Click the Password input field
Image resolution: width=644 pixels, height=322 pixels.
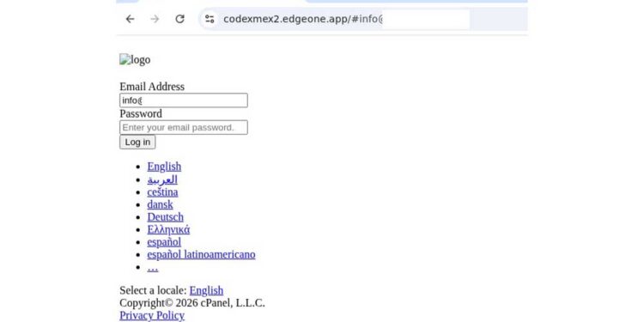(184, 127)
